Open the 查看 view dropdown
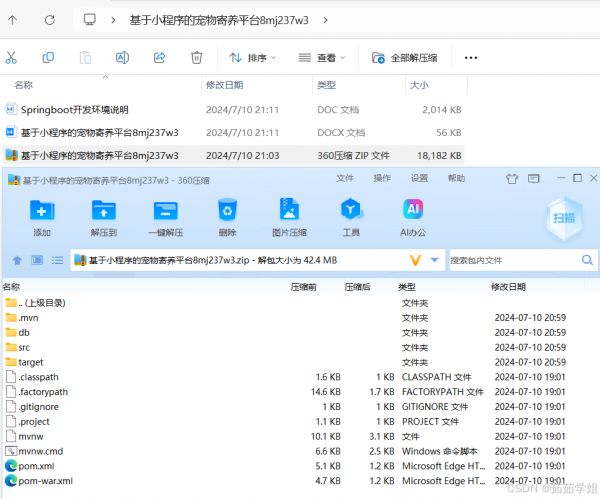Viewport: 600px width, 499px height. (322, 58)
